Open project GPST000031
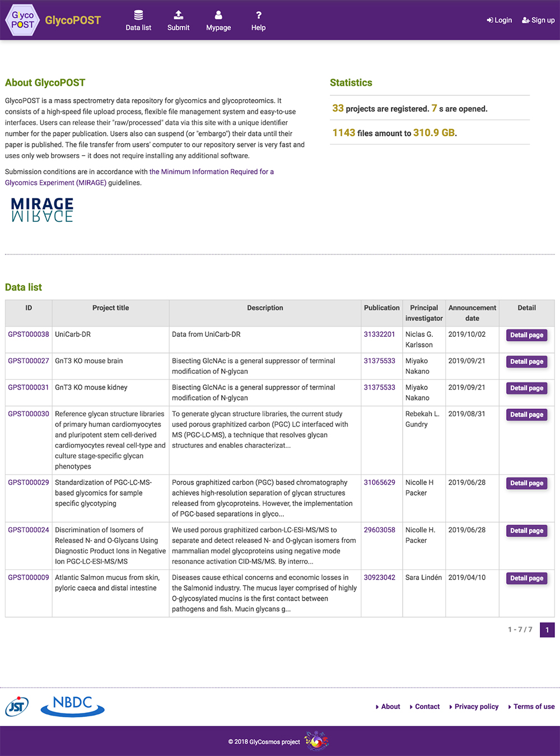 29,387
